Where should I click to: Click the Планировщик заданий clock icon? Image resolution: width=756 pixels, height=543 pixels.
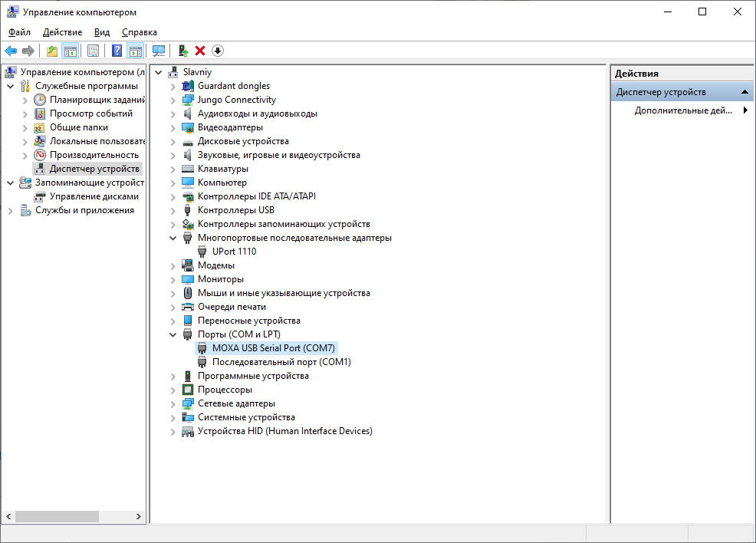[40, 100]
